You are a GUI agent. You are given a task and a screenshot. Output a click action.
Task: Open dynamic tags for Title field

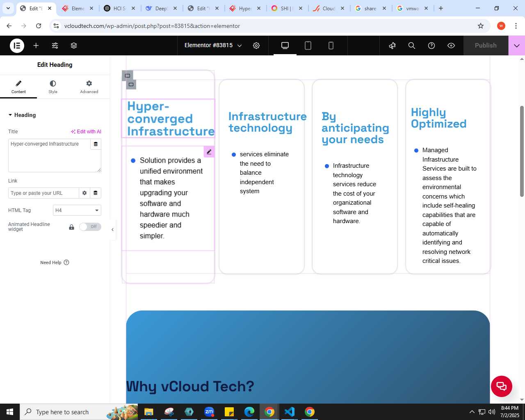click(96, 144)
